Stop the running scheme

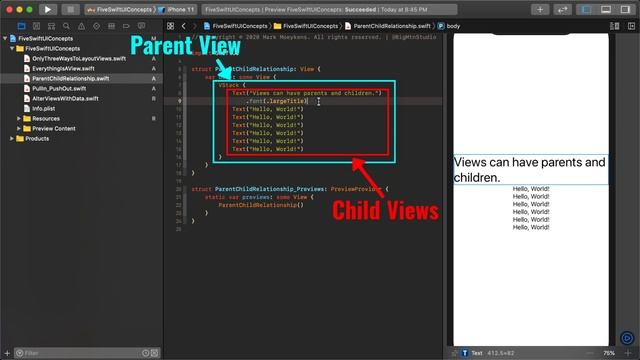[x=70, y=9]
